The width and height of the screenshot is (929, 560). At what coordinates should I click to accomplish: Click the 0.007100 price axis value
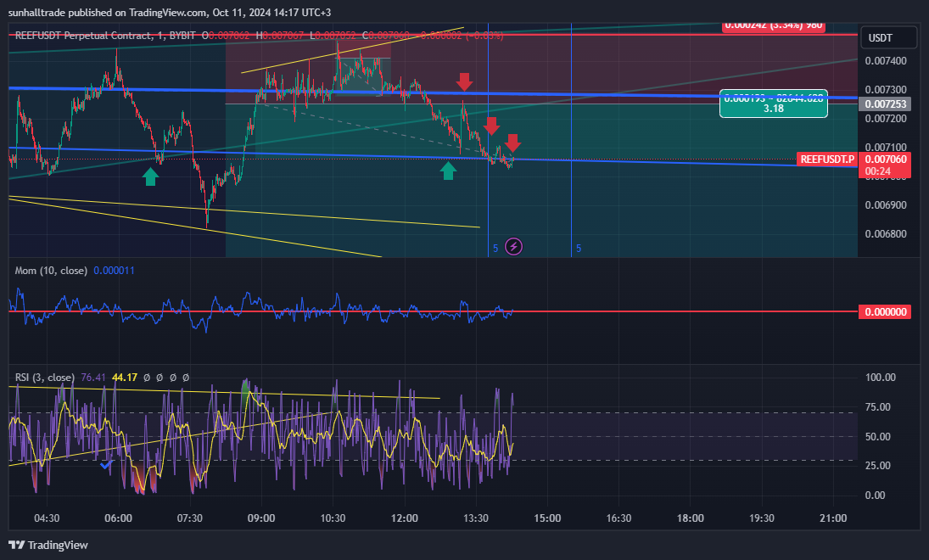pos(885,148)
